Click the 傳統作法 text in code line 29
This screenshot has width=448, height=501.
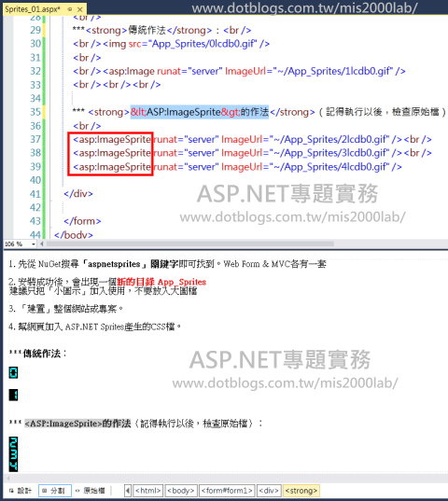[147, 30]
